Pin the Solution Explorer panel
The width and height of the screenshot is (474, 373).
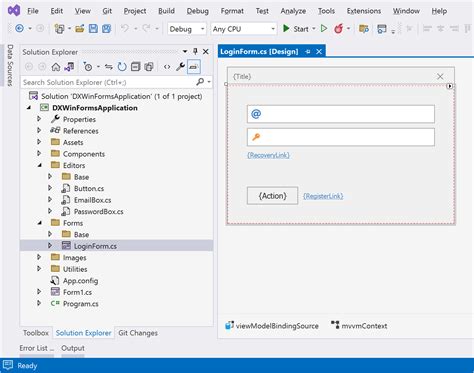click(195, 51)
